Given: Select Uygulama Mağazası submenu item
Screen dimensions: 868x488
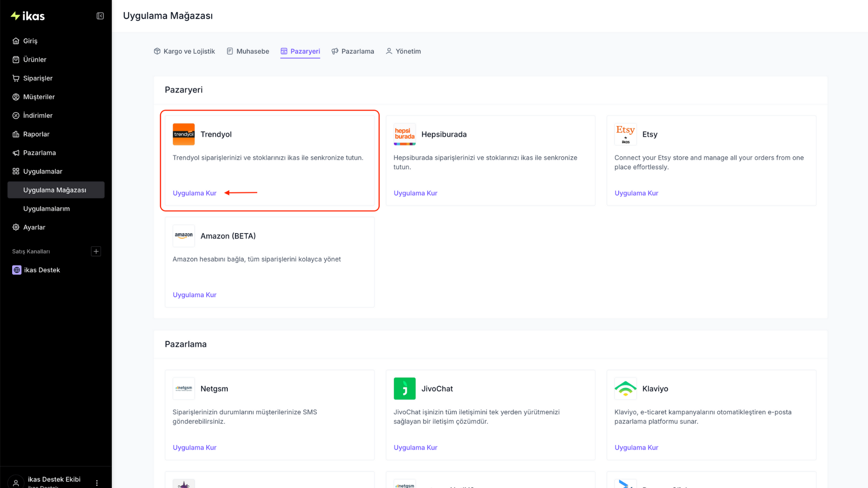Looking at the screenshot, I should click(56, 190).
